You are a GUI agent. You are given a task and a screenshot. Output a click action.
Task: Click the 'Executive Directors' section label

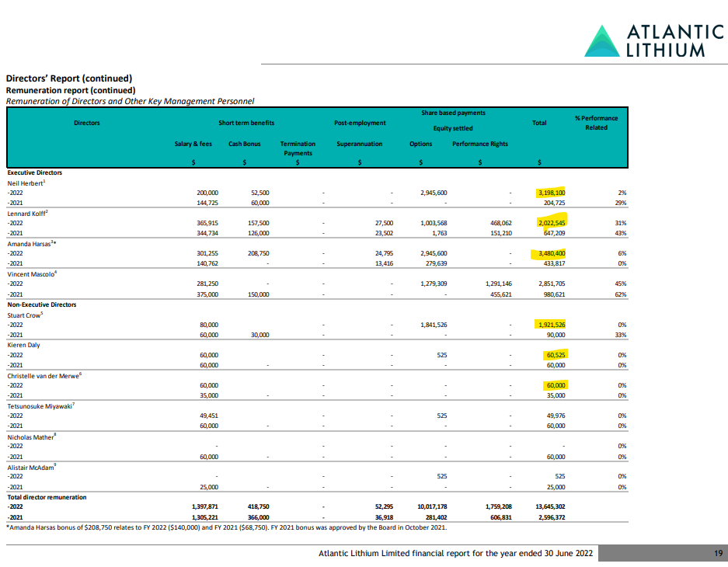pos(35,172)
